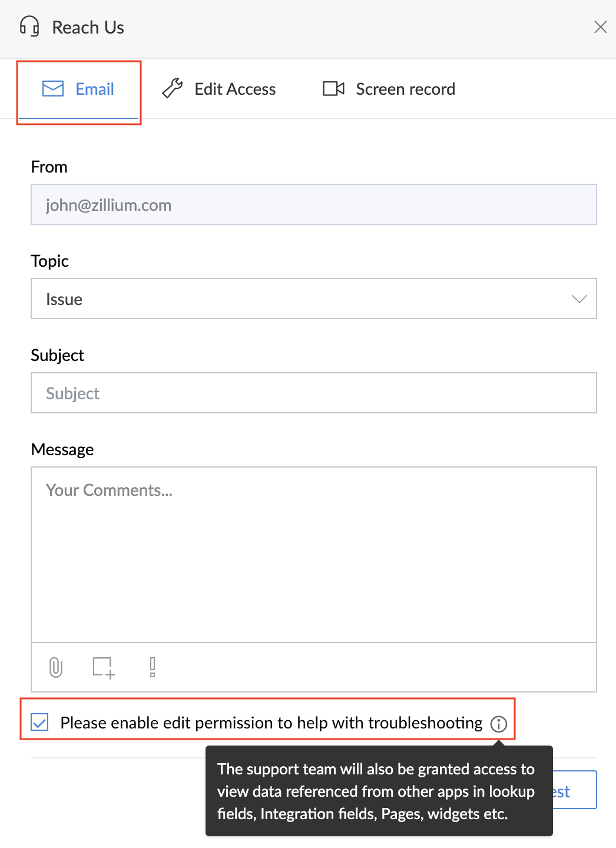Screen dimensions: 616x848
Task: Toggle the enable edit permission checkbox
Action: click(40, 722)
